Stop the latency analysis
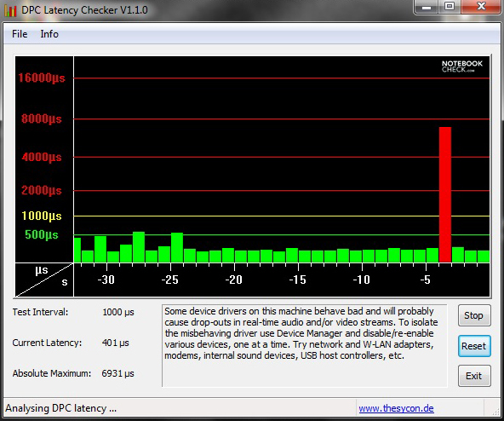 [474, 315]
